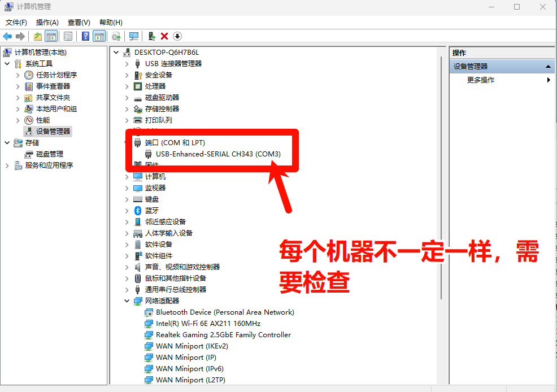
Task: Click the blue Back arrow in toolbar
Action: [x=7, y=36]
